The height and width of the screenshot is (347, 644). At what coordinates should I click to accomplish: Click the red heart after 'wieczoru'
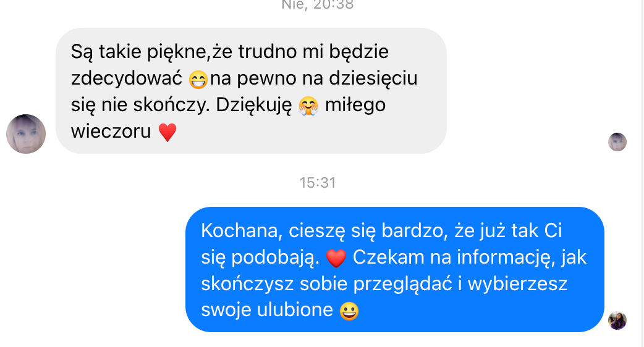pyautogui.click(x=167, y=133)
